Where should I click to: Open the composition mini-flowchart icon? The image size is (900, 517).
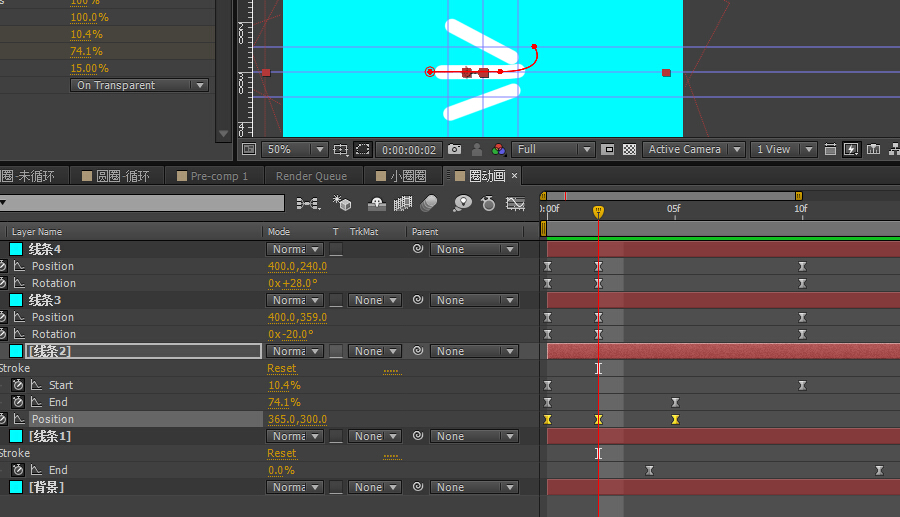tap(308, 203)
